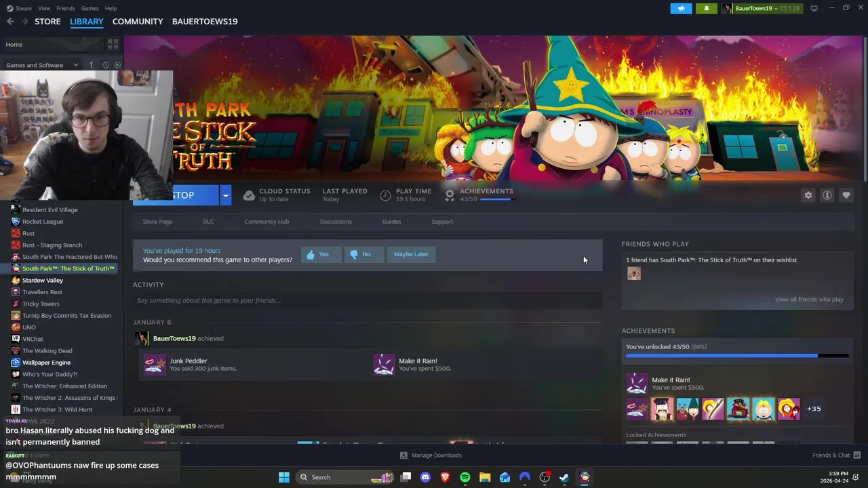Open the notifications bell
Image resolution: width=868 pixels, height=488 pixels.
click(706, 8)
